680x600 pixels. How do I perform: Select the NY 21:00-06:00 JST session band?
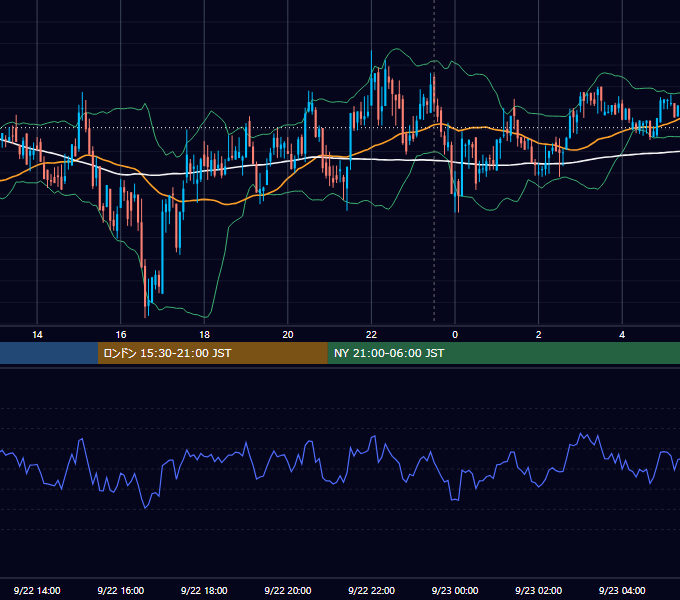503,353
